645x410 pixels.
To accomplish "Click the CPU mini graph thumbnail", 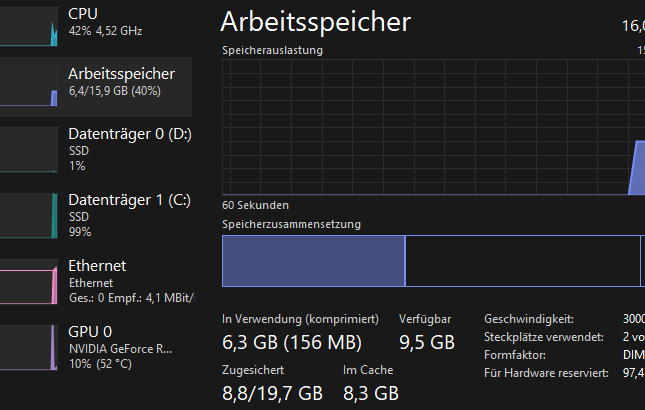I will pyautogui.click(x=29, y=26).
